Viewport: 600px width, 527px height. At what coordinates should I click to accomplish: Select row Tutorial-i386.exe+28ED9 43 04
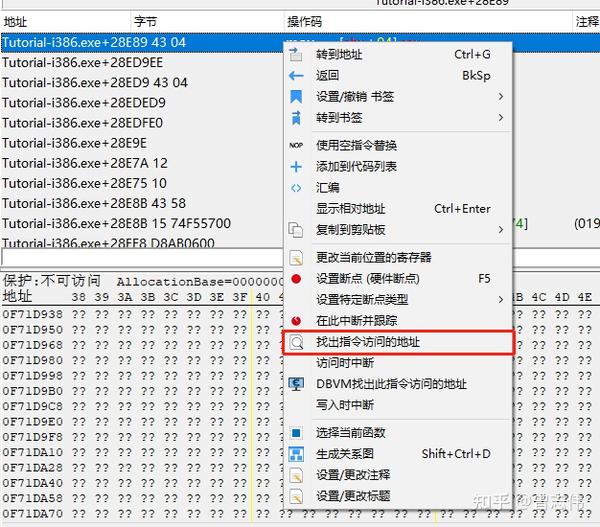pyautogui.click(x=142, y=83)
